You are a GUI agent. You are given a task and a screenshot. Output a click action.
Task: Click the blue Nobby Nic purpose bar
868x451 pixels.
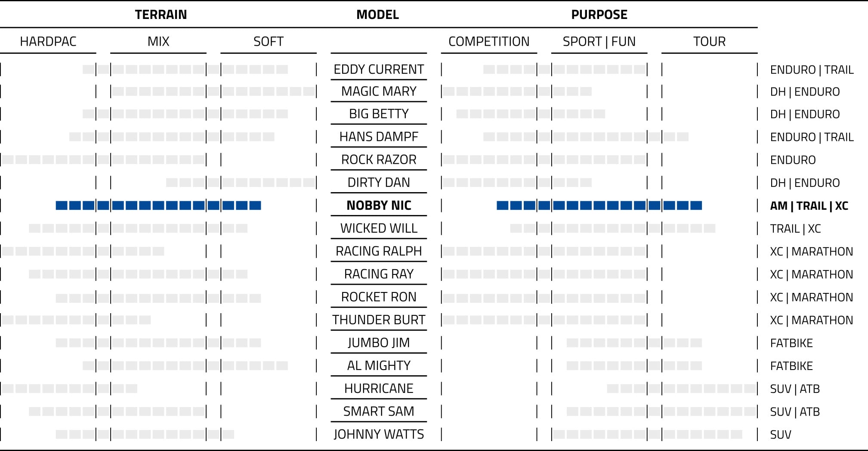599,205
